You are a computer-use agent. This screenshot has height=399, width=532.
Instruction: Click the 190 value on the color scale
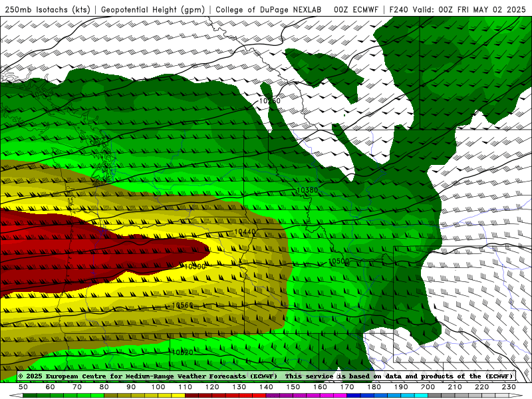(401, 387)
